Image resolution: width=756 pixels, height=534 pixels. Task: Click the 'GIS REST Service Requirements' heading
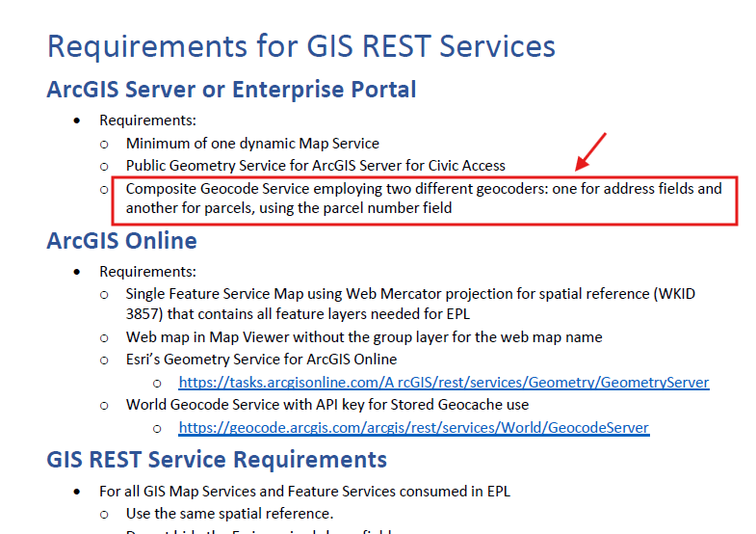pos(217,459)
